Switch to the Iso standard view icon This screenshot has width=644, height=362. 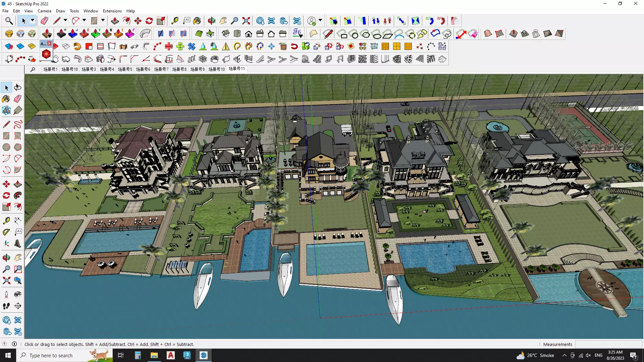pyautogui.click(x=226, y=34)
